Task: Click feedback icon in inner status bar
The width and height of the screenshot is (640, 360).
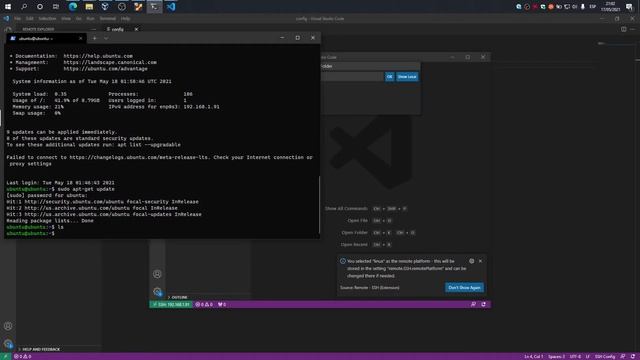Action: (473, 304)
